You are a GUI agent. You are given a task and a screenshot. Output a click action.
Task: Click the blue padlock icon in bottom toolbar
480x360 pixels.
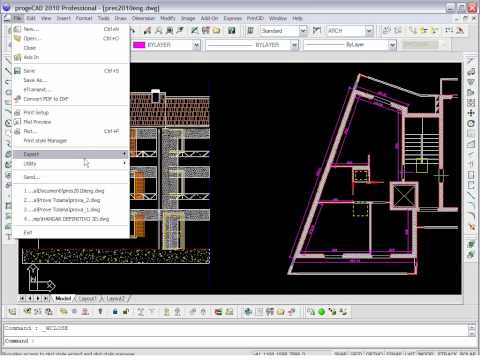(x=115, y=312)
